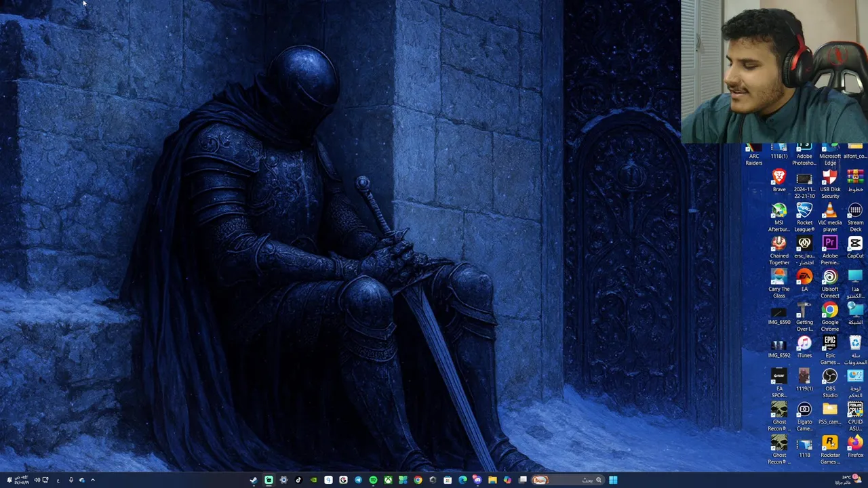Open the weather widget showing 24°C
868x488 pixels.
click(x=848, y=480)
